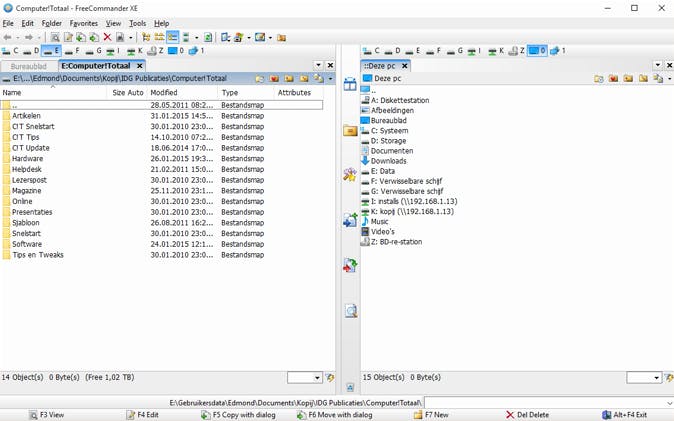Open the right panel tab list dropdown arrow
Viewport: 674px width, 421px height.
click(658, 65)
